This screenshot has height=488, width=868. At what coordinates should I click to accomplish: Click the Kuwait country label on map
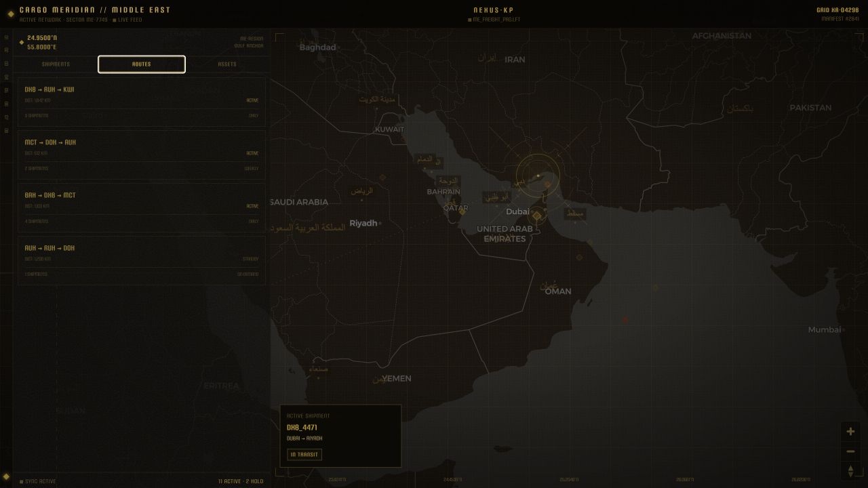(x=389, y=129)
